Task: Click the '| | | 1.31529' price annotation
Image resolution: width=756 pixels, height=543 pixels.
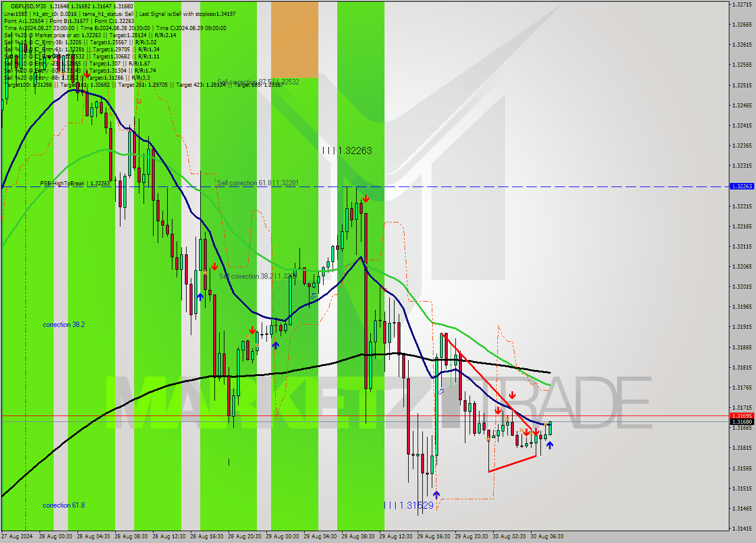Action: 409,506
